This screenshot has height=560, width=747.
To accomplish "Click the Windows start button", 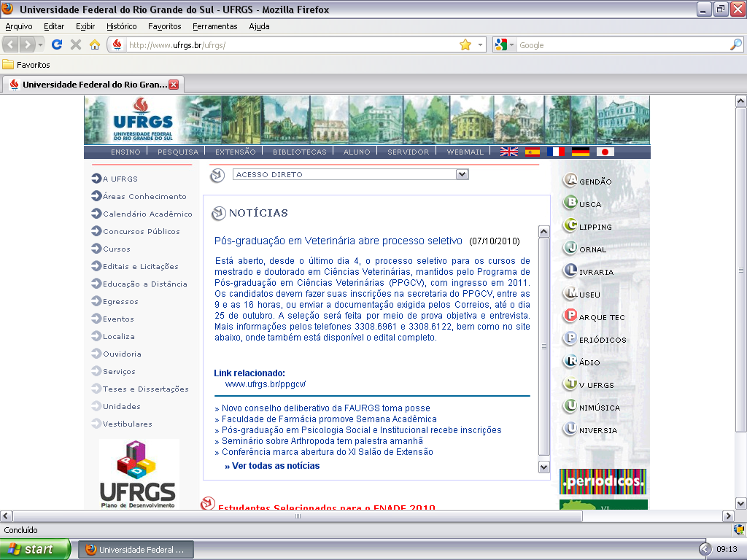I will click(x=35, y=549).
